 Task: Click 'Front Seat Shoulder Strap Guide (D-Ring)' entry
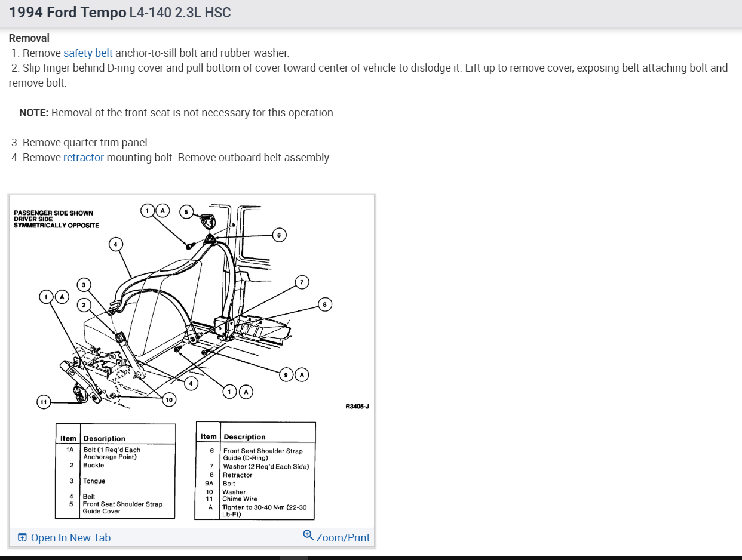(x=263, y=455)
